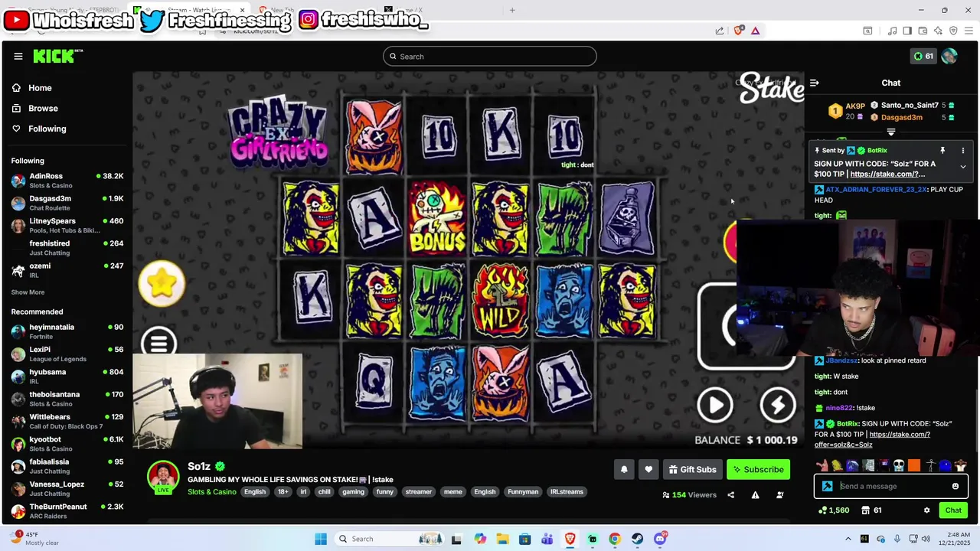Open theboisantana recommended channel

(67, 399)
